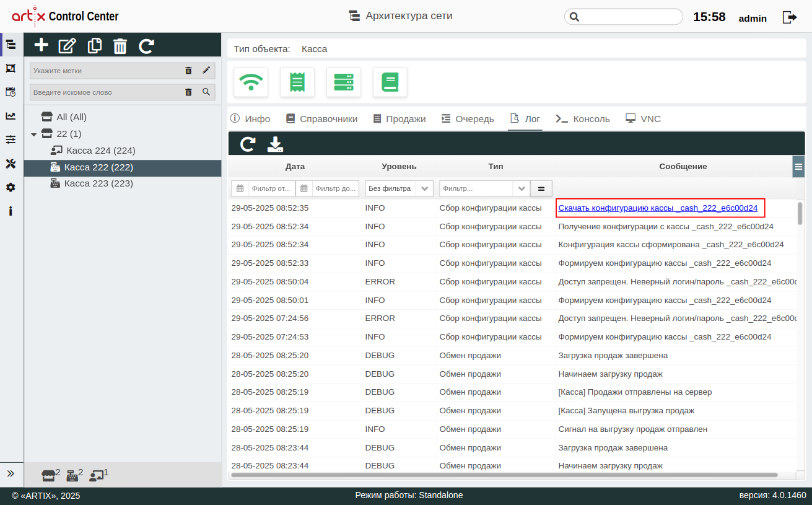Open the chart reports sidebar icon
This screenshot has width=812, height=505.
pyautogui.click(x=11, y=116)
